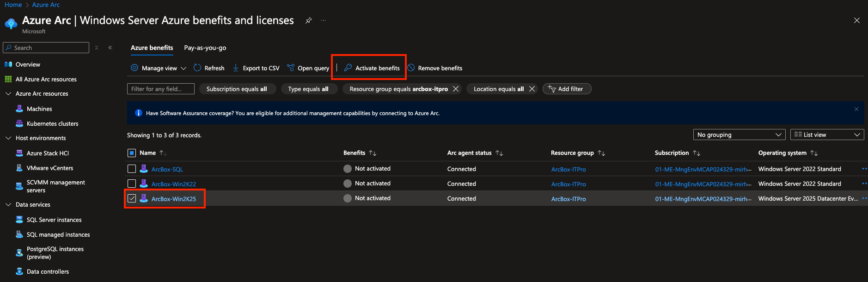
Task: Focus the Filter for any field input
Action: click(x=161, y=89)
